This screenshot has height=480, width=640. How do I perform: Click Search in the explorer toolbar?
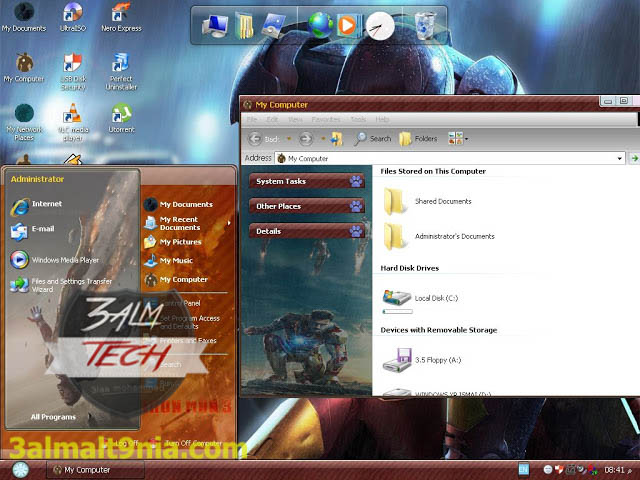pos(372,139)
